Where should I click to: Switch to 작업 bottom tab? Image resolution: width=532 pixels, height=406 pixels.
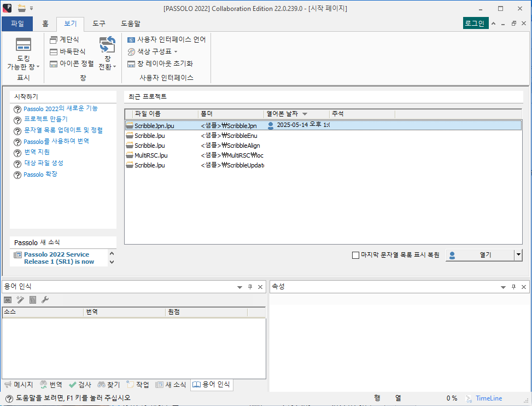click(138, 385)
